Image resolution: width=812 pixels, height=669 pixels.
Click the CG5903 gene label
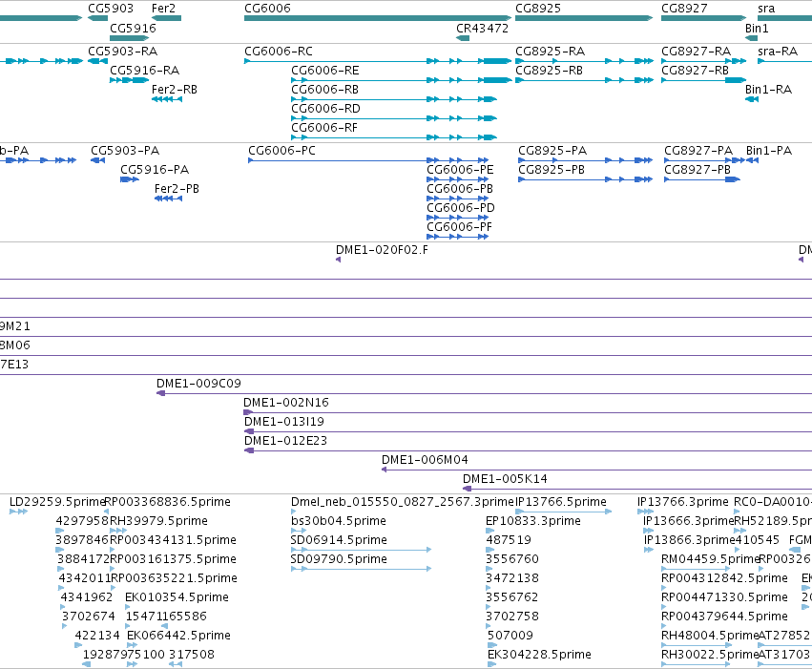tap(111, 9)
